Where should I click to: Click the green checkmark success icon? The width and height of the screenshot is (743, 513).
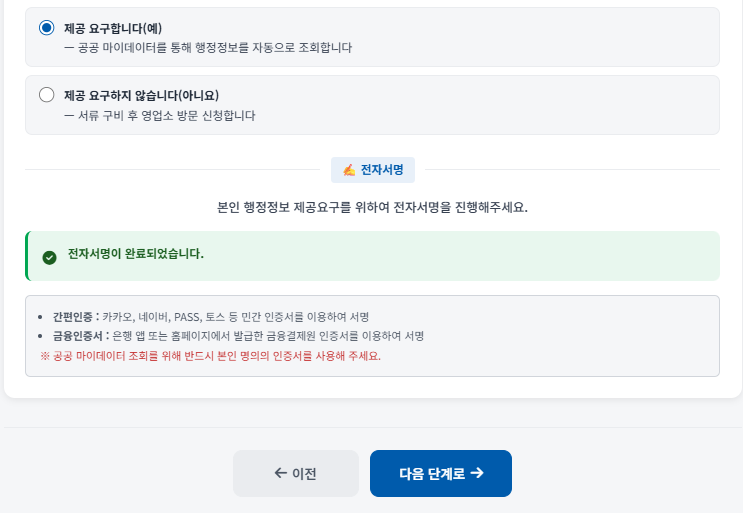coord(49,257)
